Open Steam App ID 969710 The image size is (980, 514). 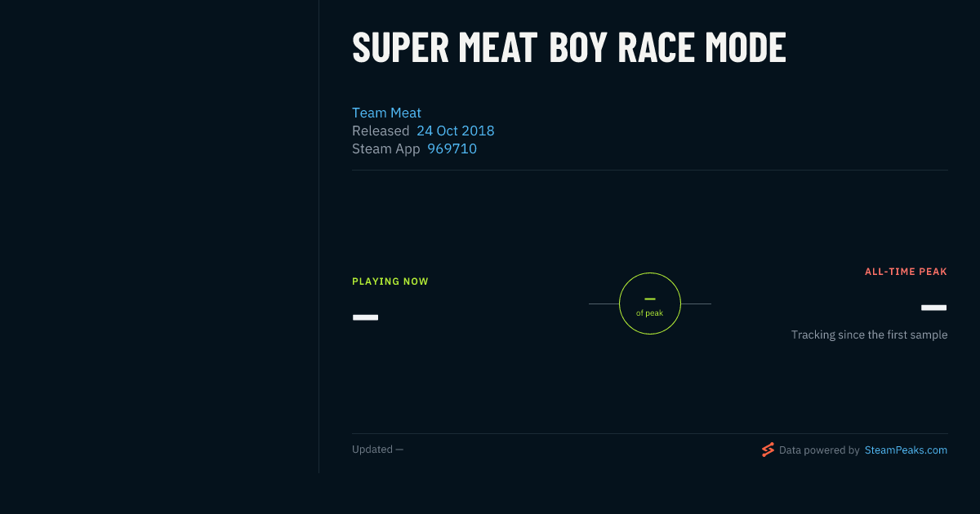[x=452, y=148]
